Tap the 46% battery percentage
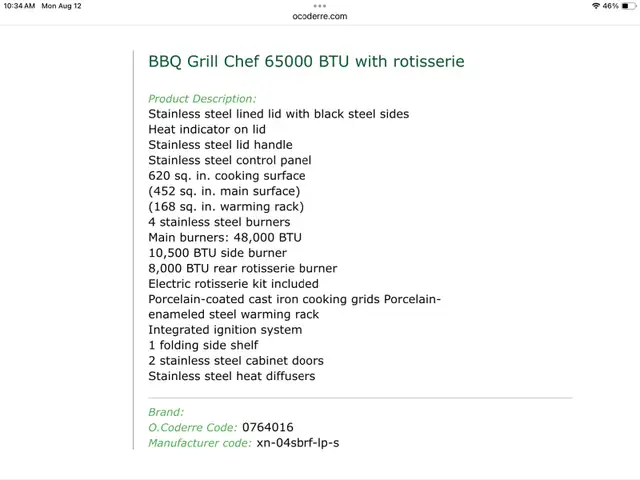This screenshot has height=480, width=640. pos(610,6)
